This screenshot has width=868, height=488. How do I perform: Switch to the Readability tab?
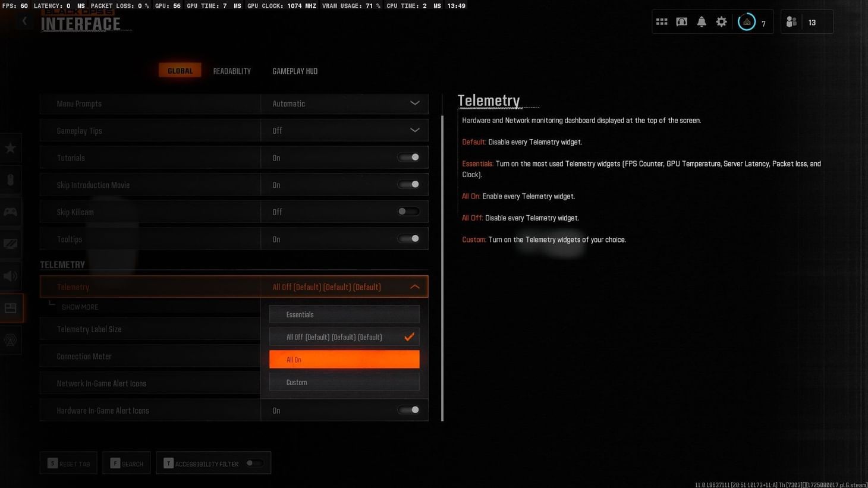231,71
